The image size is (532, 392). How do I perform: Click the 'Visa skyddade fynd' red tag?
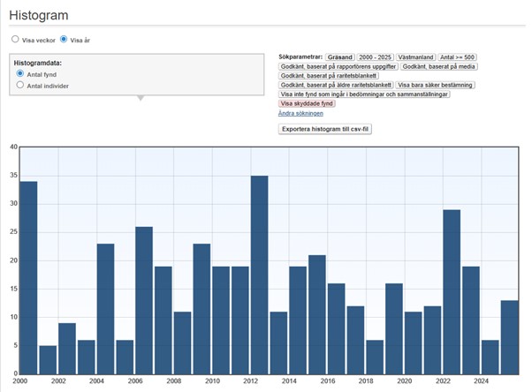click(307, 103)
